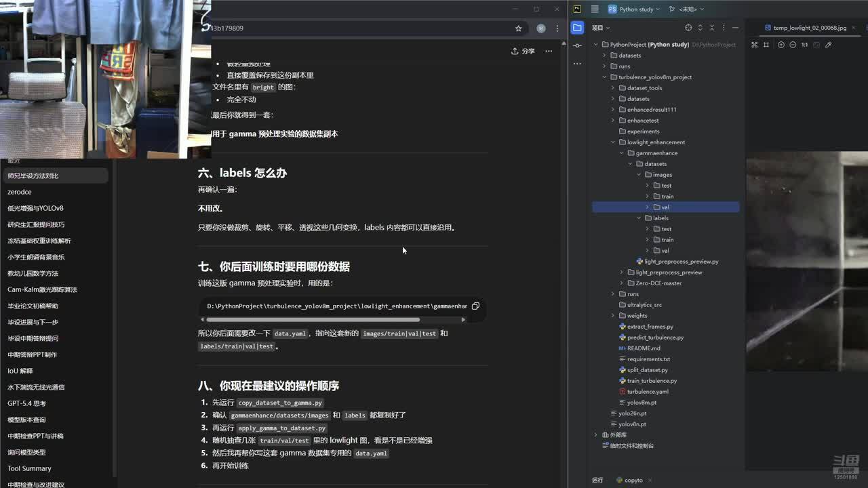Zoom in on the image
868x488 pixels.
point(781,45)
